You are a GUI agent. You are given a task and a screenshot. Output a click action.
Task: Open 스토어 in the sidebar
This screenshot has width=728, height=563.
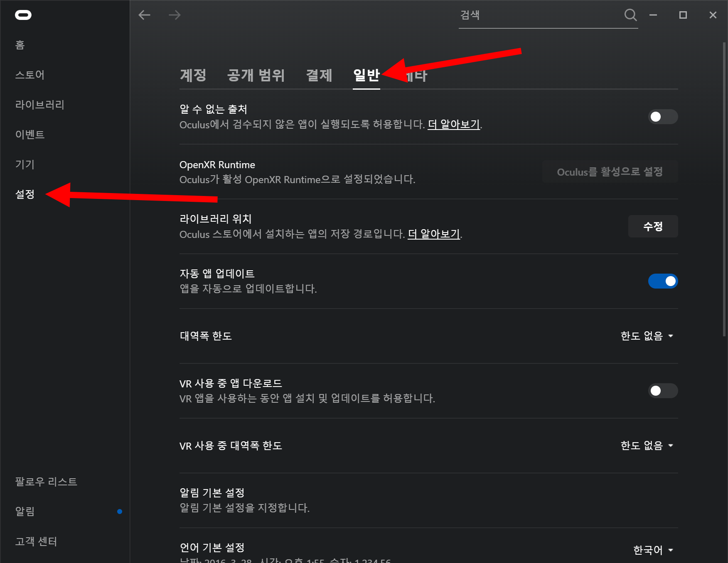30,75
